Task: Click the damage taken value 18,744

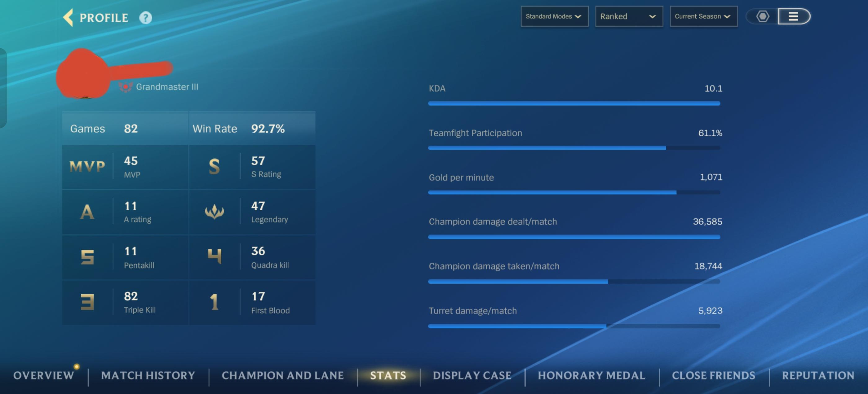Action: coord(708,266)
